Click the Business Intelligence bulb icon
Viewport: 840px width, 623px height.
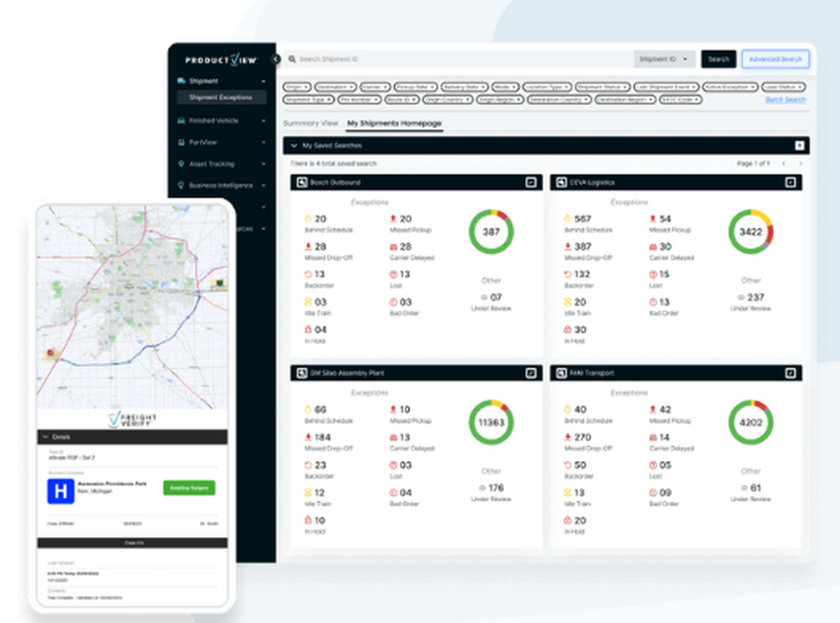[x=181, y=186]
